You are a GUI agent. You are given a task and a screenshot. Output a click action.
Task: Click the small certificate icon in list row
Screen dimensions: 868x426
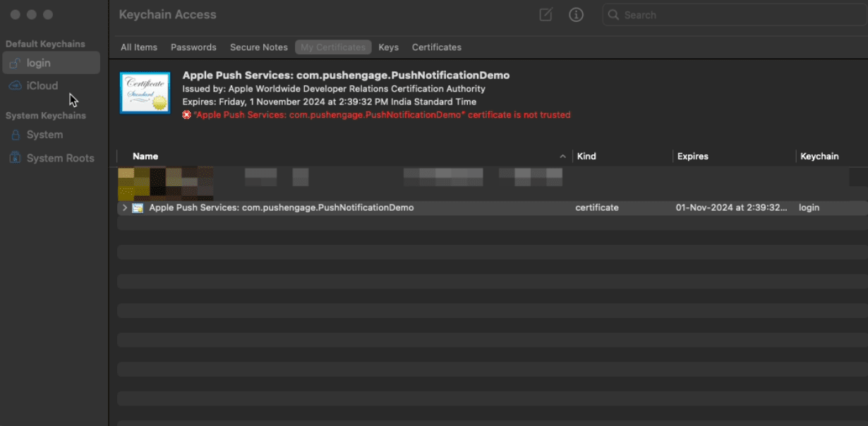point(138,208)
